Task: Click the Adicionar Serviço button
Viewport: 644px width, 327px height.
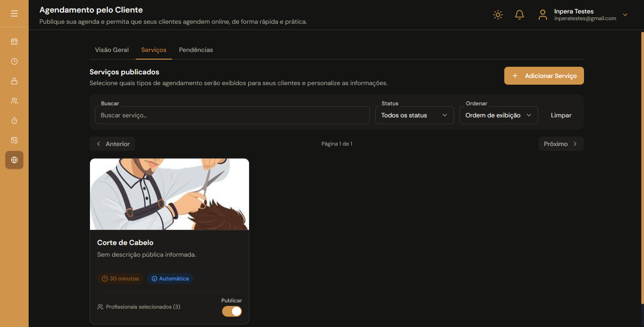Action: coord(544,76)
